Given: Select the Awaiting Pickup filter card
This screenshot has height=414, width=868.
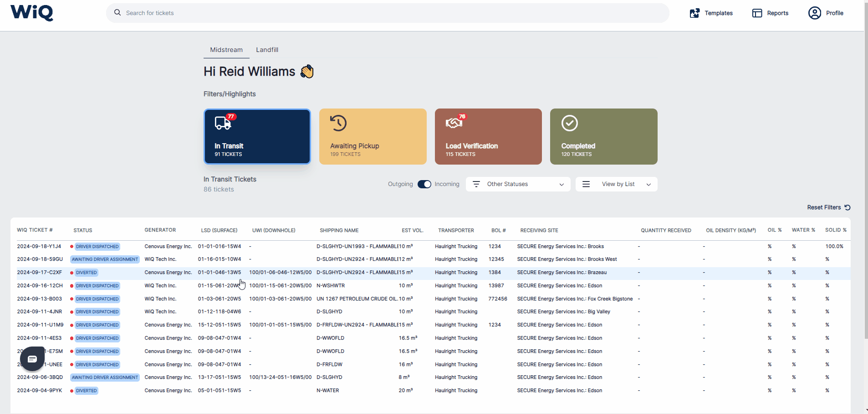Looking at the screenshot, I should click(373, 136).
